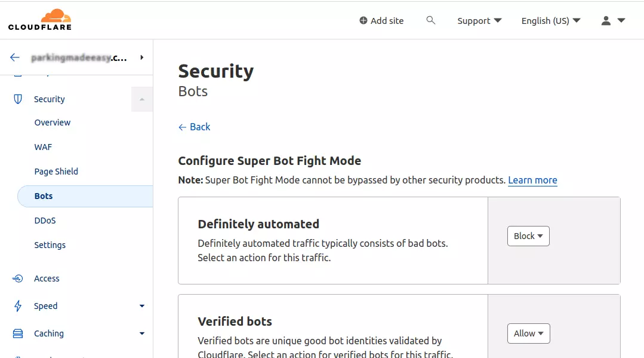Click the Back link above Configure Super Bot Fight Mode

tap(194, 127)
